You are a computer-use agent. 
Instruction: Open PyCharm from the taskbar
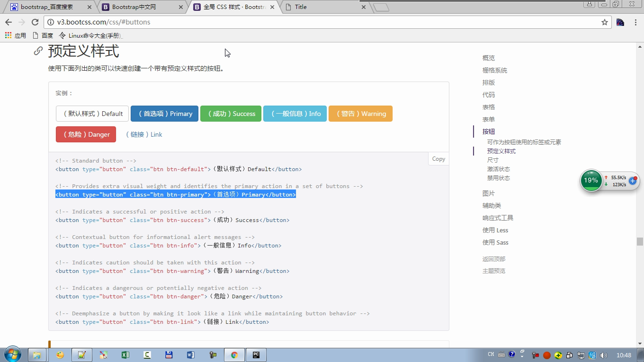point(256,355)
